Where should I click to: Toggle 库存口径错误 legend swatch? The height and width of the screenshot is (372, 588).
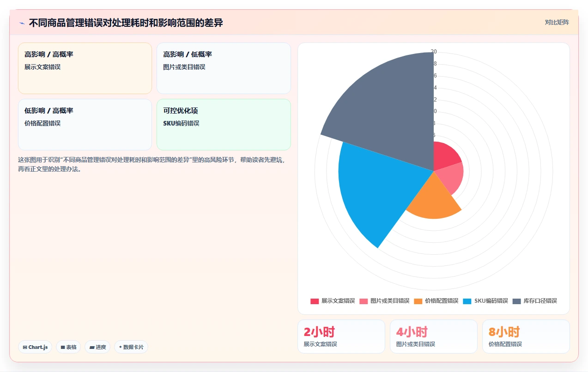click(516, 301)
